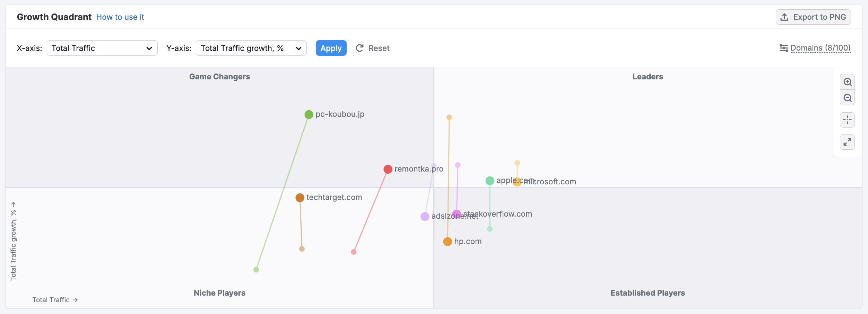Image resolution: width=868 pixels, height=314 pixels.
Task: Click the remontka.pro label text
Action: tap(419, 169)
